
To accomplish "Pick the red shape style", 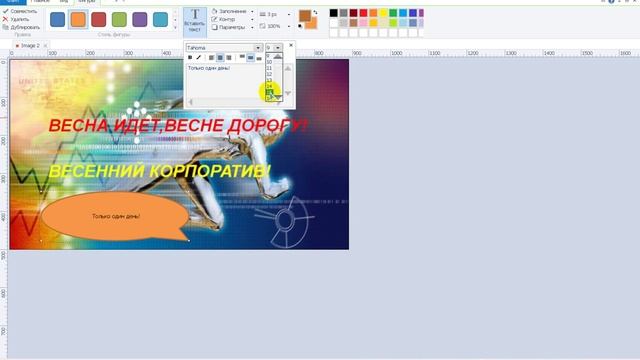I will click(98, 19).
